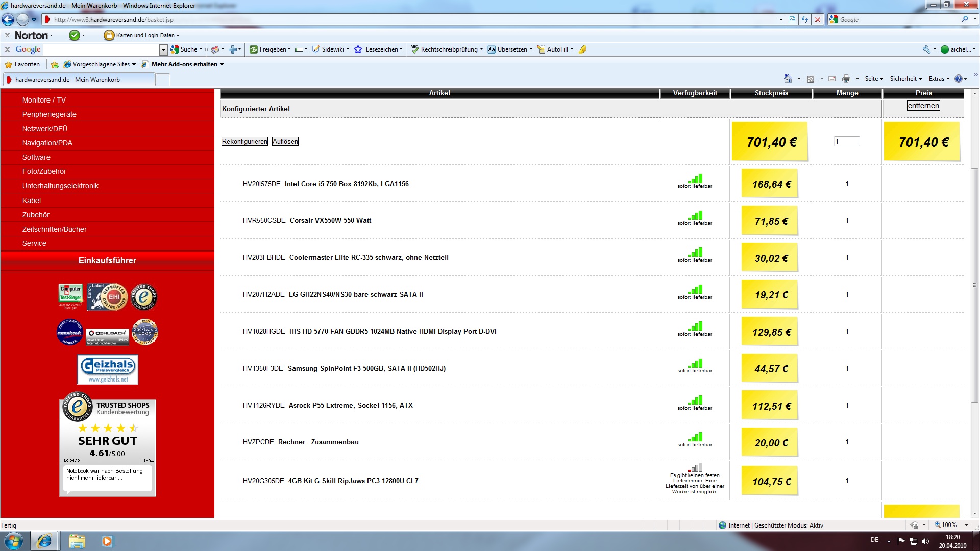Click the compatibility view icon in address bar
980x551 pixels.
(x=792, y=19)
